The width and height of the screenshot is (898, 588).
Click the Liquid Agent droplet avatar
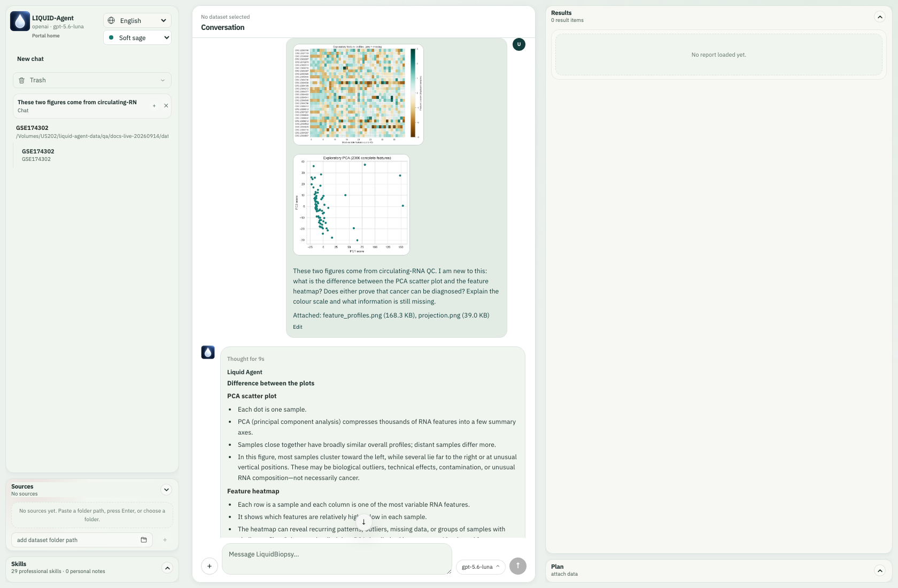208,352
